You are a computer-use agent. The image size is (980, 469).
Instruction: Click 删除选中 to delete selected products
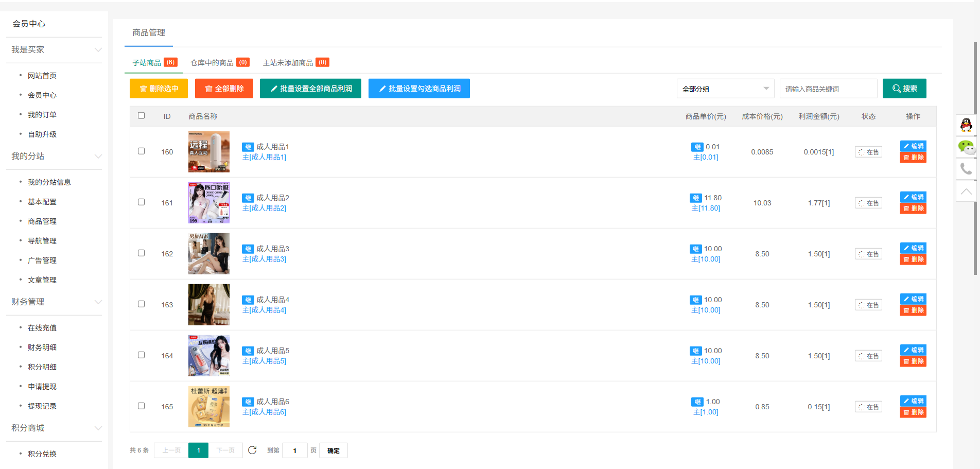pyautogui.click(x=159, y=89)
